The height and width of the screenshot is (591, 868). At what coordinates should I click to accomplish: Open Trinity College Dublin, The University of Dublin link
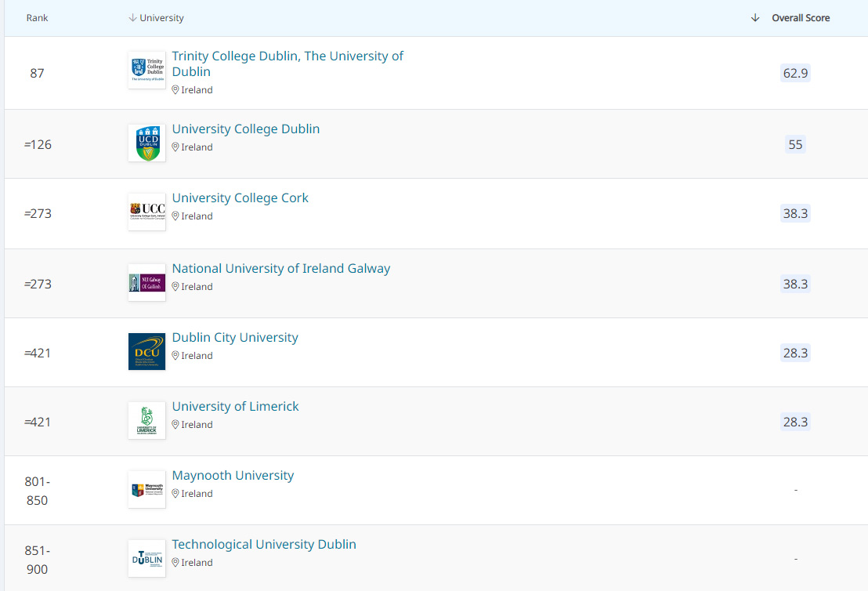288,63
